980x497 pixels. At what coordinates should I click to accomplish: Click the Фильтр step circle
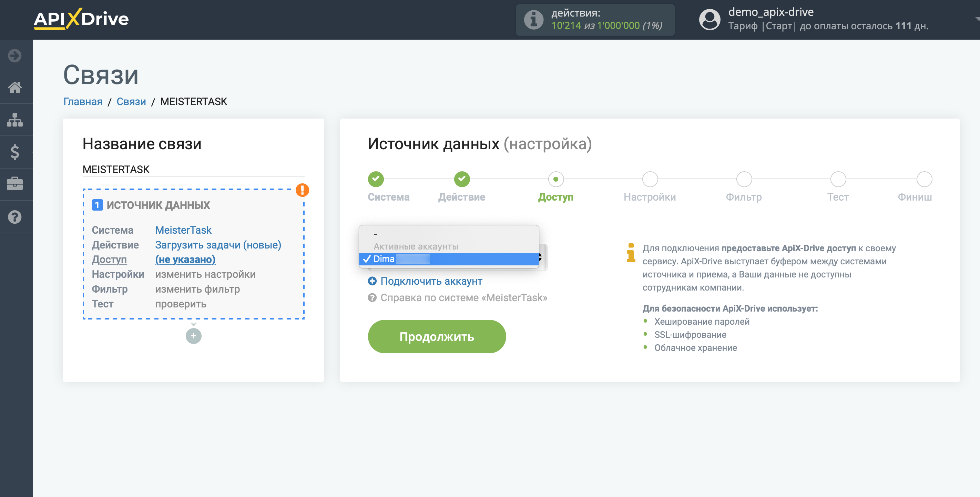[x=744, y=179]
